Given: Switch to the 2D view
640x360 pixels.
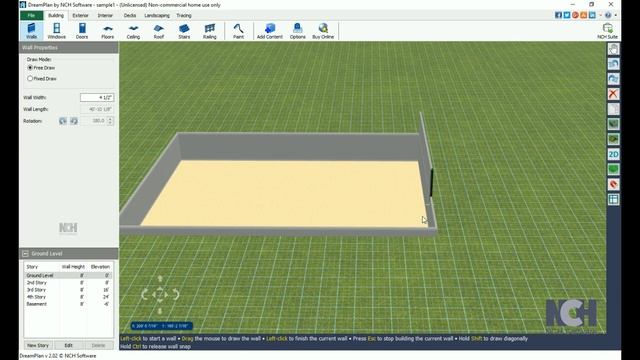Looking at the screenshot, I should [x=613, y=154].
